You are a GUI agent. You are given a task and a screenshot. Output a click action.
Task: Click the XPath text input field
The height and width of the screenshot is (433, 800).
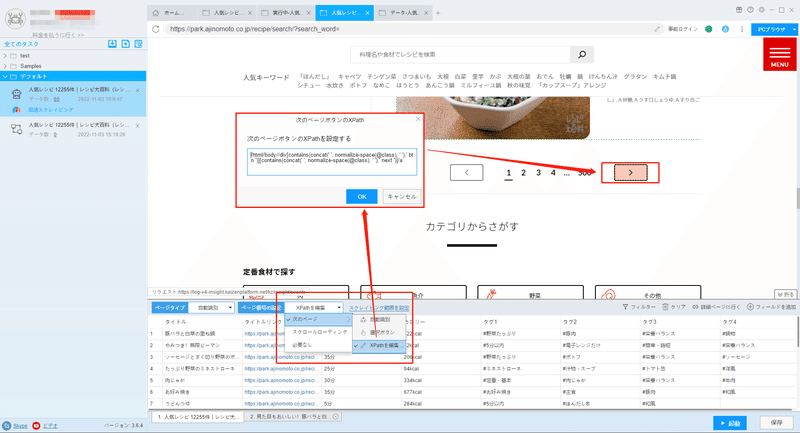click(x=332, y=162)
